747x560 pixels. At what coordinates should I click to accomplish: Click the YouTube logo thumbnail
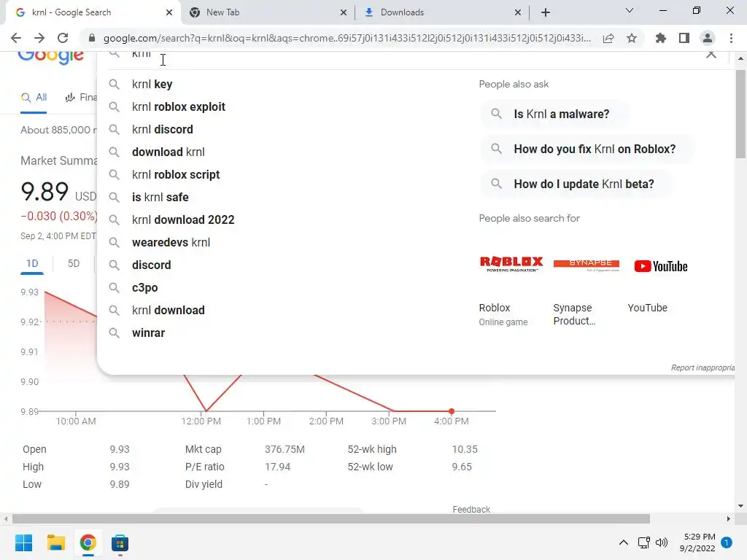point(661,266)
